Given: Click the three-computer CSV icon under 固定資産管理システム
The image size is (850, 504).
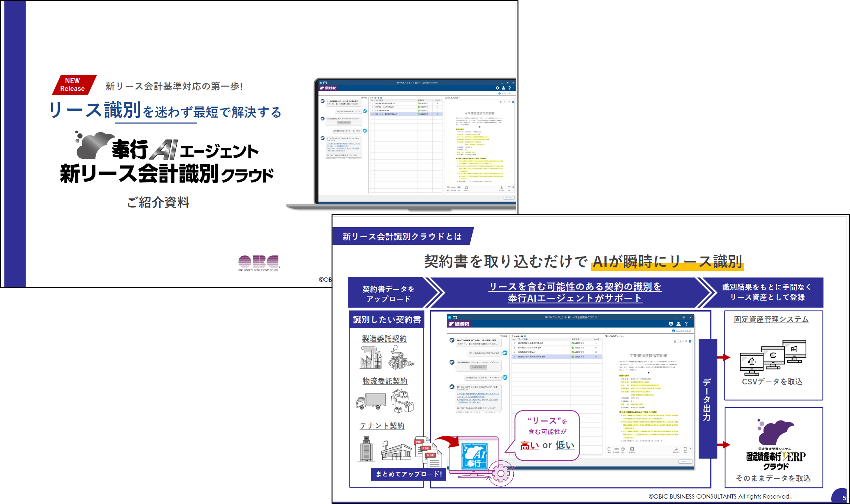Looking at the screenshot, I should (773, 357).
